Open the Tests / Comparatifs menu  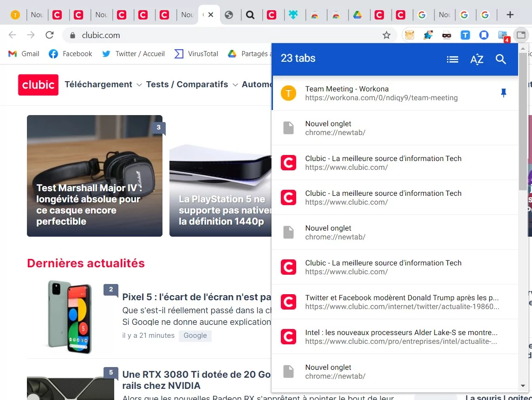(187, 84)
